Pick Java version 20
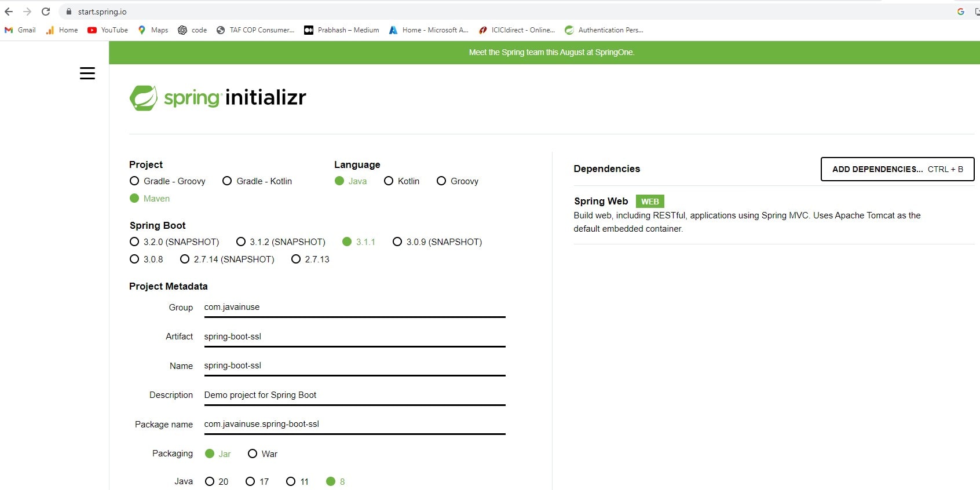Viewport: 980px width, 490px height. pos(217,482)
